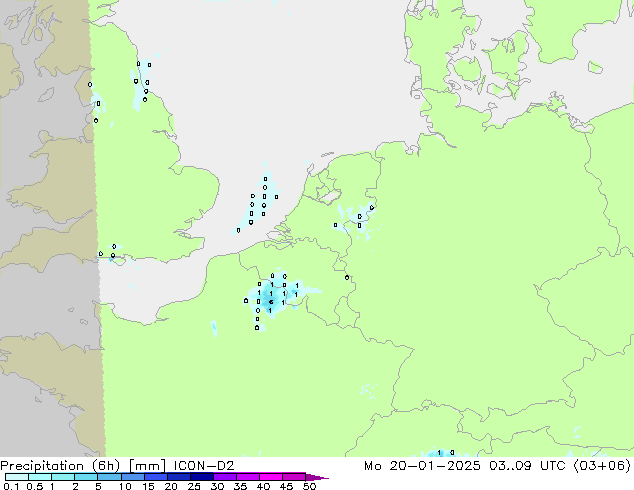Click the 45–50 mm legend color swatch

pyautogui.click(x=294, y=477)
